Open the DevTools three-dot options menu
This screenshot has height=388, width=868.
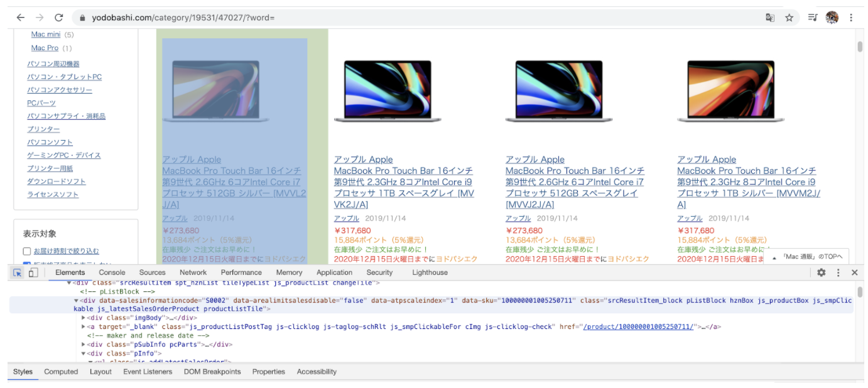pyautogui.click(x=839, y=272)
